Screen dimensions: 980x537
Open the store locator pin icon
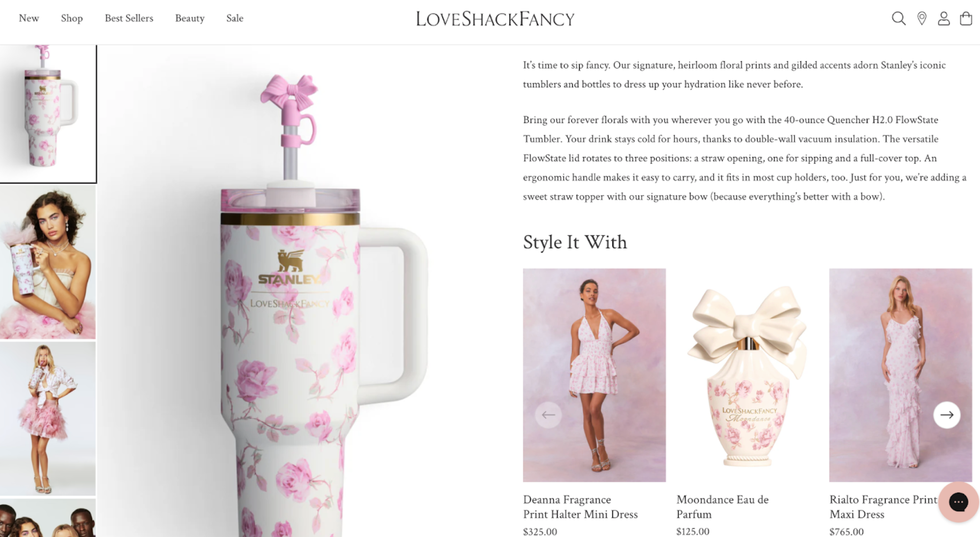(922, 19)
